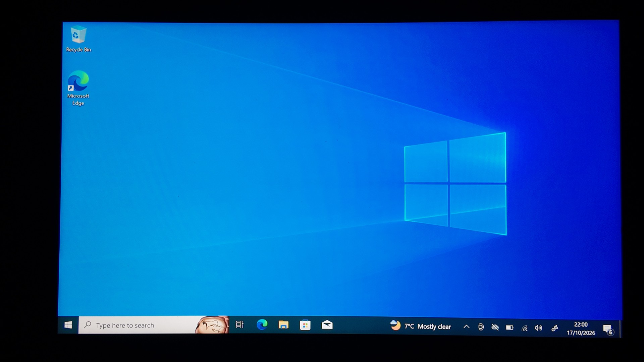Click the Meet Now camera tray icon
The width and height of the screenshot is (644, 362).
tap(481, 327)
